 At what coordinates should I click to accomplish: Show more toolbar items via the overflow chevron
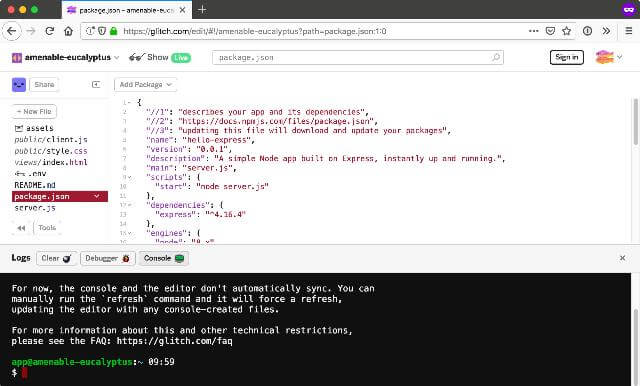(x=607, y=31)
